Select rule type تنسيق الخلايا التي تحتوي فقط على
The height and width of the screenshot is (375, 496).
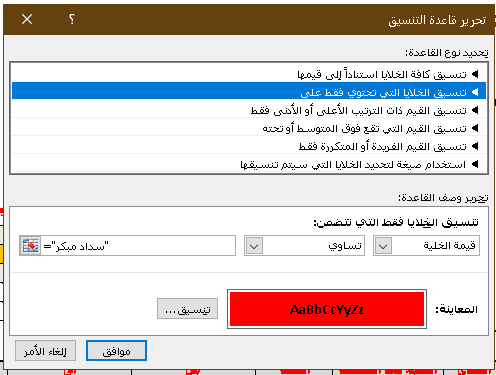point(249,91)
